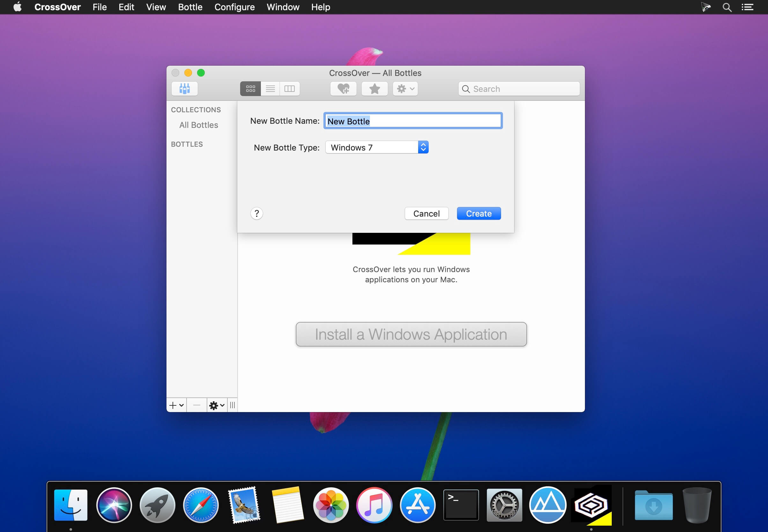Expand the plus add-bottle menu at bottom
The height and width of the screenshot is (532, 768).
tap(176, 405)
